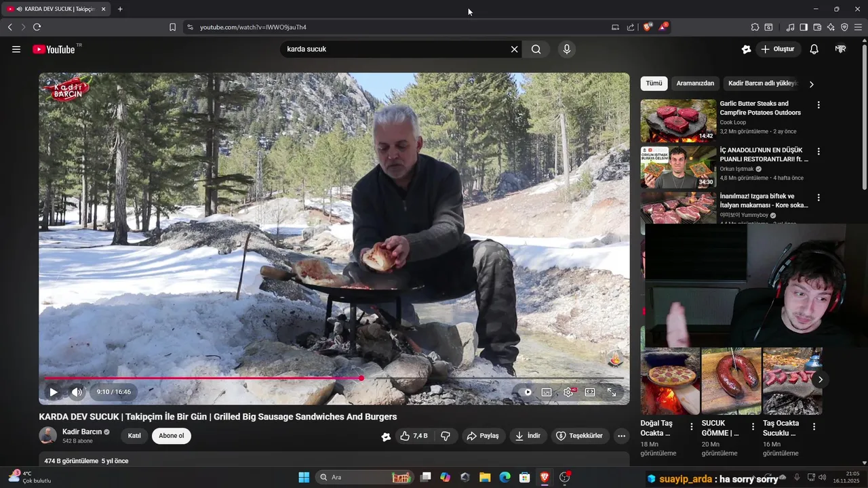Open Garlic Butter Steaks video thumbnail
Screen dimensions: 868x488
[x=678, y=121]
